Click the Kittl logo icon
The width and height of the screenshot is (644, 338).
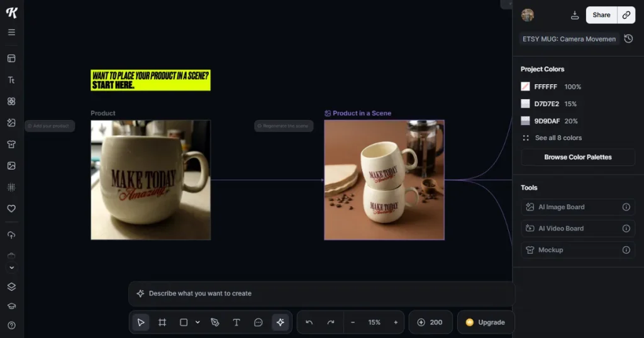11,13
